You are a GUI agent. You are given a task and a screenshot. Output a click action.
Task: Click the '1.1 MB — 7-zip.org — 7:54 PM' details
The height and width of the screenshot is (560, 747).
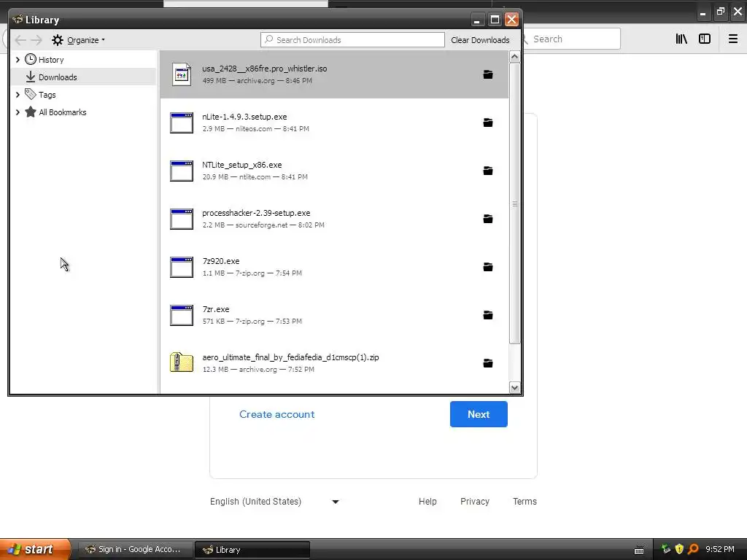pos(252,273)
